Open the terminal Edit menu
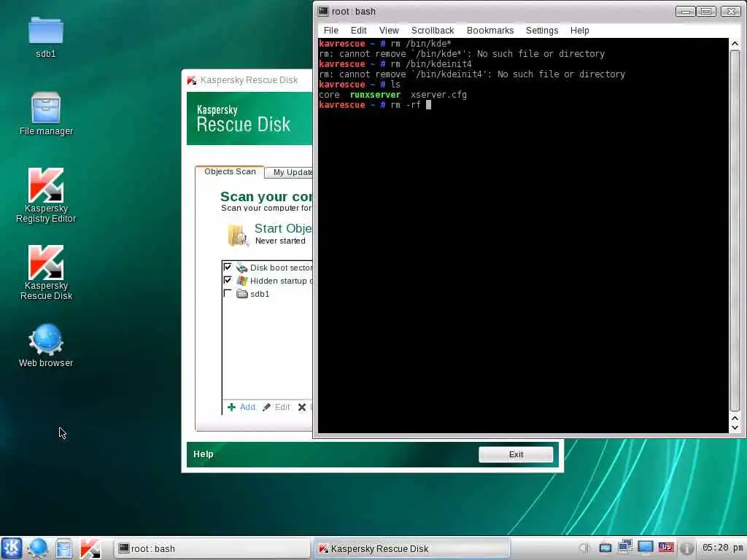747x560 pixels. (x=358, y=31)
